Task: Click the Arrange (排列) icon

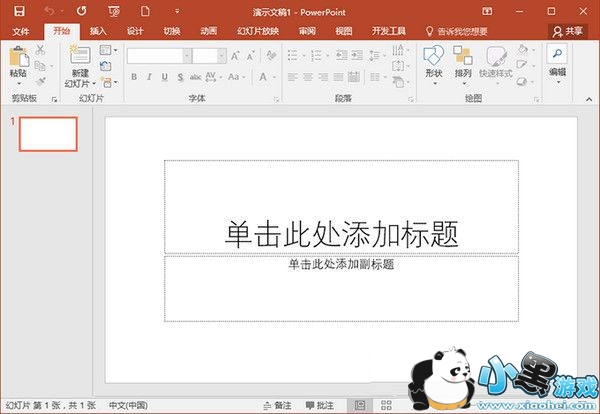Action: coord(463,56)
